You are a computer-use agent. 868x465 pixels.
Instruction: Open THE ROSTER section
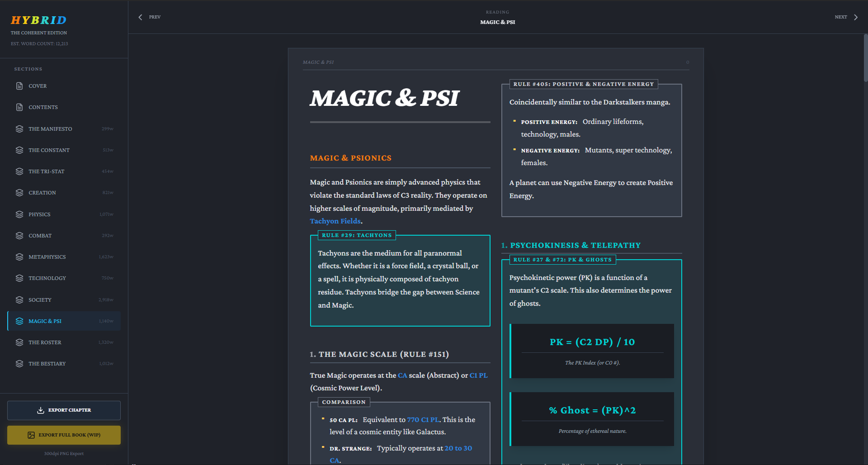pyautogui.click(x=64, y=342)
